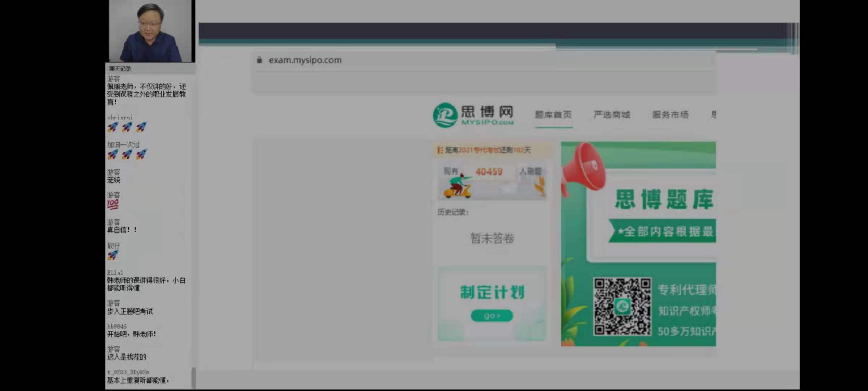Click the triple rocket emoji under chrisrui
Viewport: 868px width, 391px height.
point(127,127)
